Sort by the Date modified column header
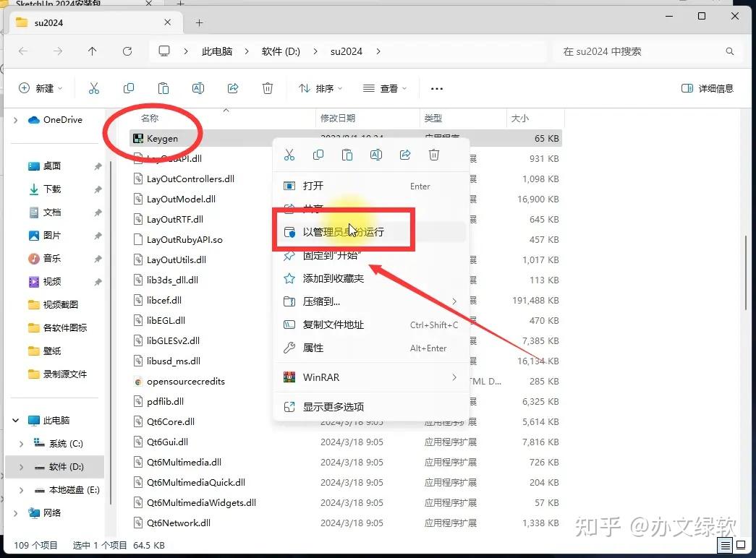The width and height of the screenshot is (756, 558). 338,118
